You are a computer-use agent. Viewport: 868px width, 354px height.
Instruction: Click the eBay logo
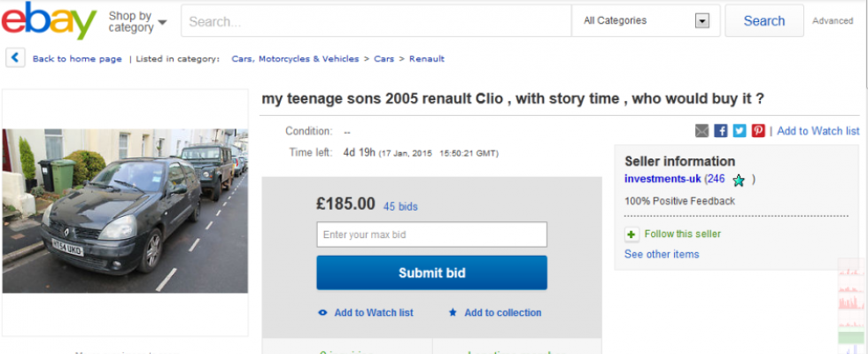point(49,21)
